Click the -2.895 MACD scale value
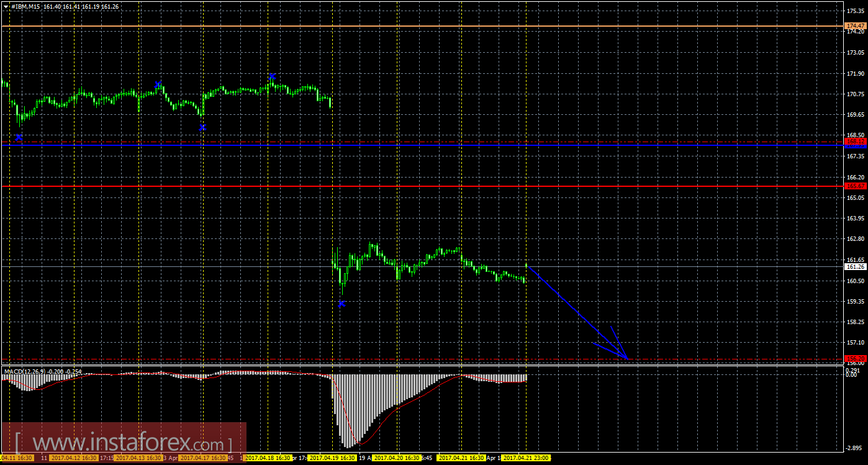 point(854,447)
